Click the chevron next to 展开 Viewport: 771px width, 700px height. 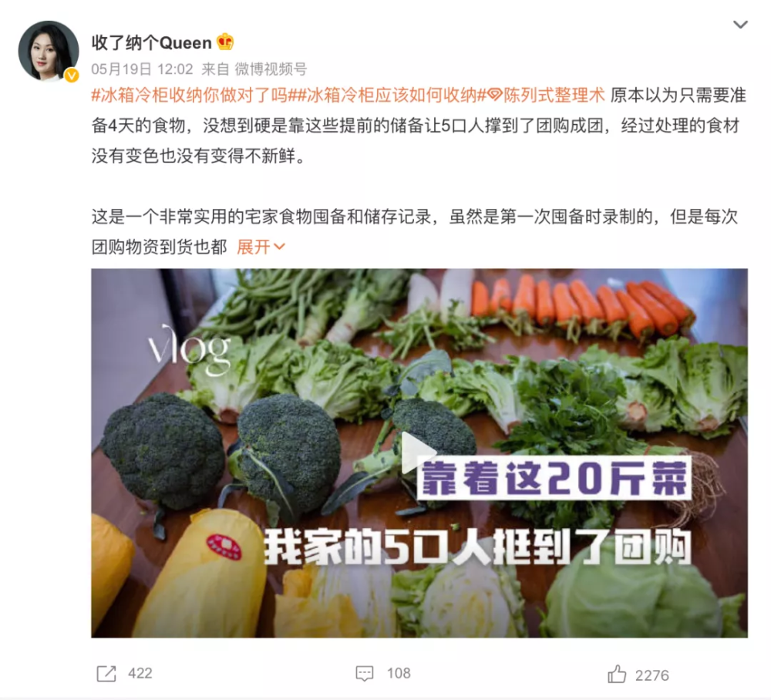279,247
